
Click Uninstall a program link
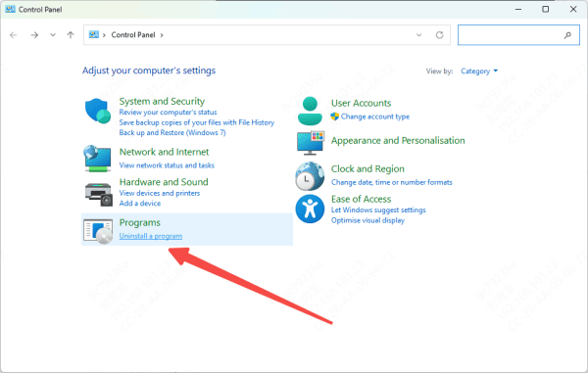(x=151, y=236)
